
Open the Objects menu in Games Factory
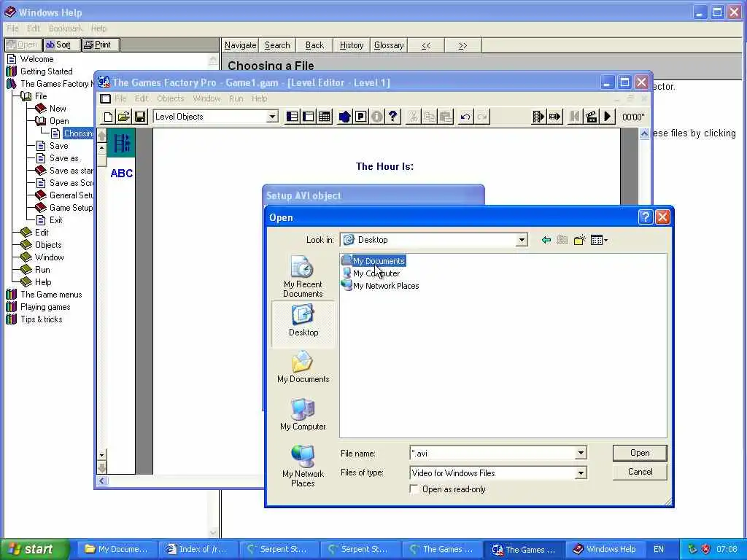click(x=171, y=98)
